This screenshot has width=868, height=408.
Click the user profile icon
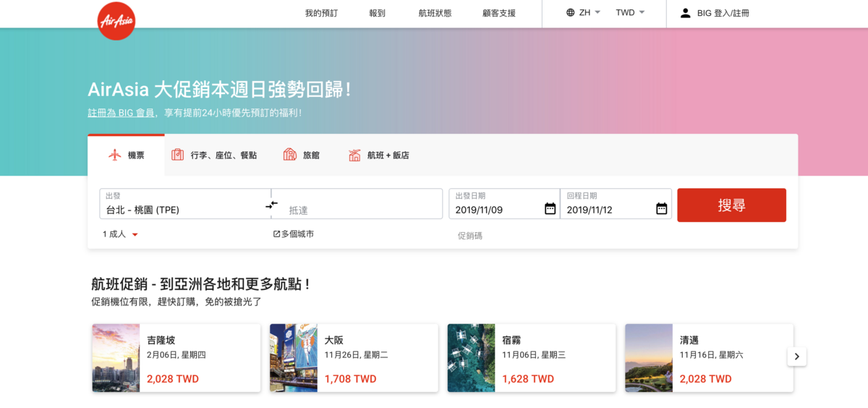point(685,13)
